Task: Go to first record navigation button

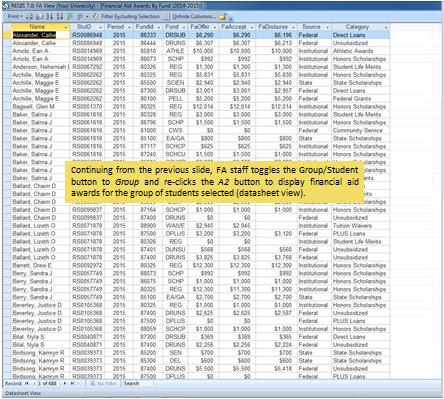Action: point(27,383)
